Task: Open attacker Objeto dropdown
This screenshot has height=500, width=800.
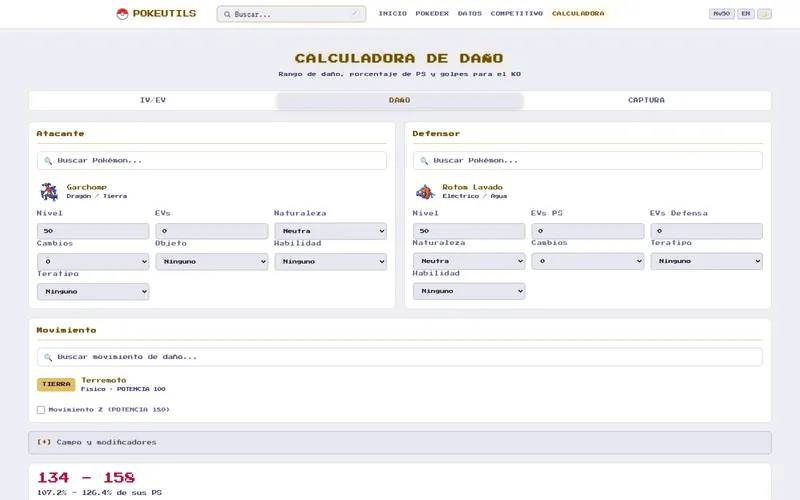Action: pos(212,261)
